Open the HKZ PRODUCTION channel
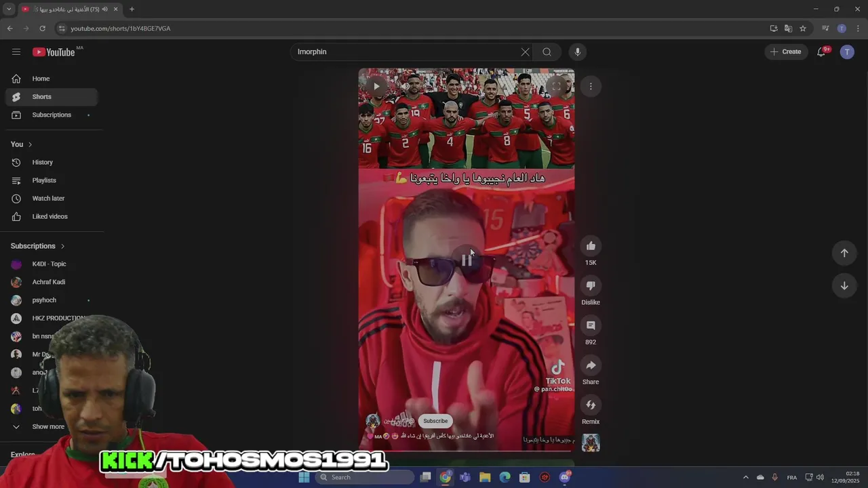The image size is (868, 488). tap(52, 318)
